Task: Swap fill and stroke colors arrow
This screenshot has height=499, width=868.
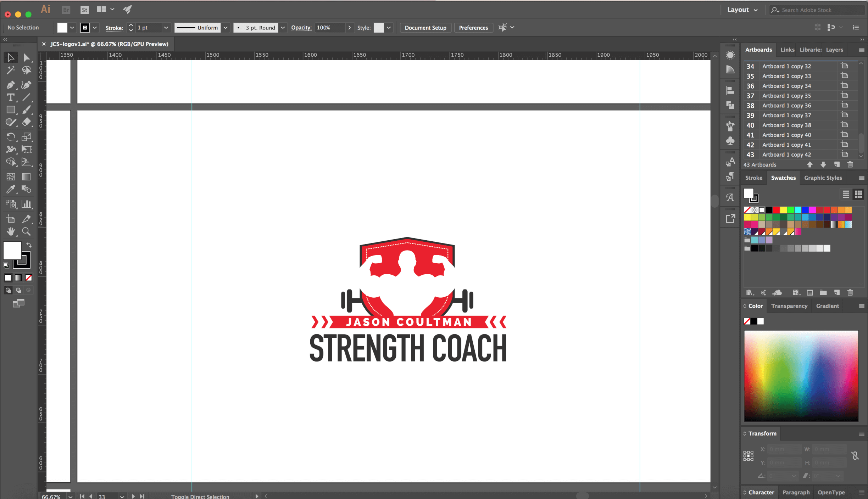Action: pyautogui.click(x=29, y=245)
